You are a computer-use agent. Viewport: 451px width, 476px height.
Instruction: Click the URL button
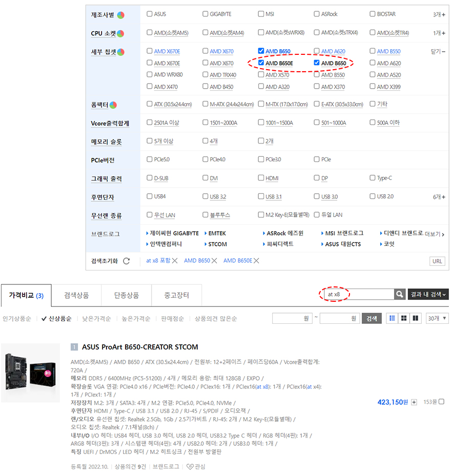(x=437, y=261)
